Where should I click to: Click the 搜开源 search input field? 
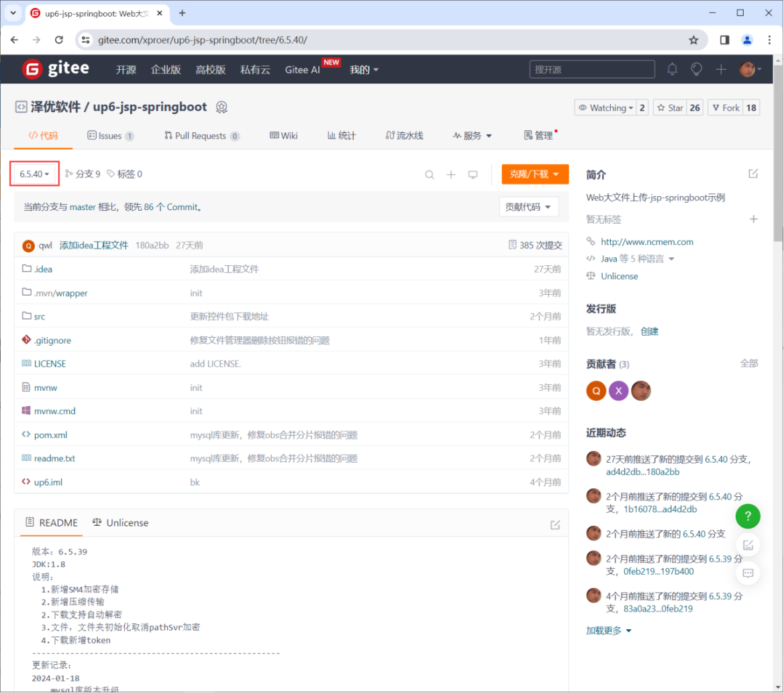tap(591, 68)
